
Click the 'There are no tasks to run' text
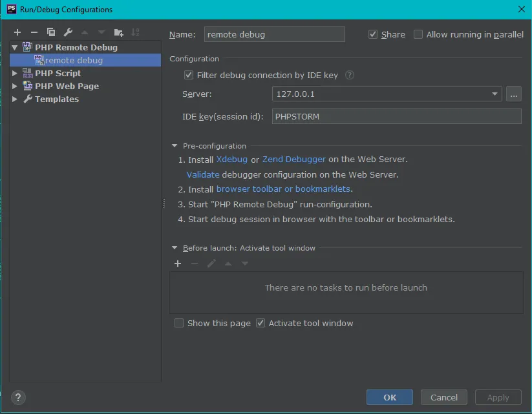tap(346, 287)
